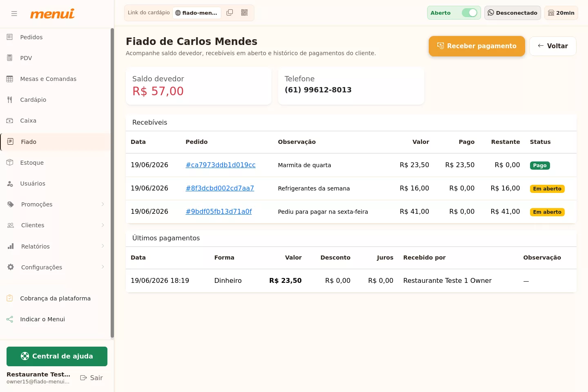Image resolution: width=588 pixels, height=392 pixels.
Task: Click the Fiado receipt icon
Action: [11, 141]
